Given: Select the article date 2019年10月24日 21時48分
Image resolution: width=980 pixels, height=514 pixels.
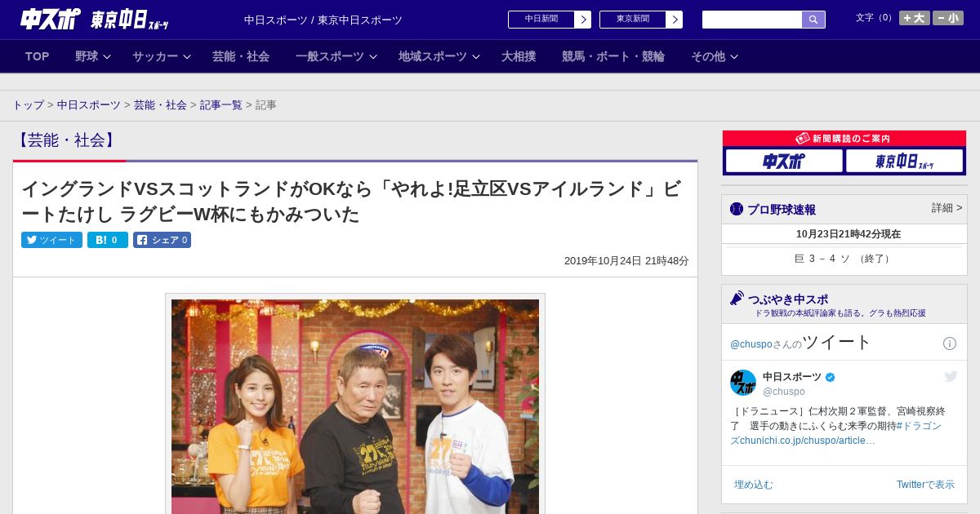Looking at the screenshot, I should click(626, 261).
